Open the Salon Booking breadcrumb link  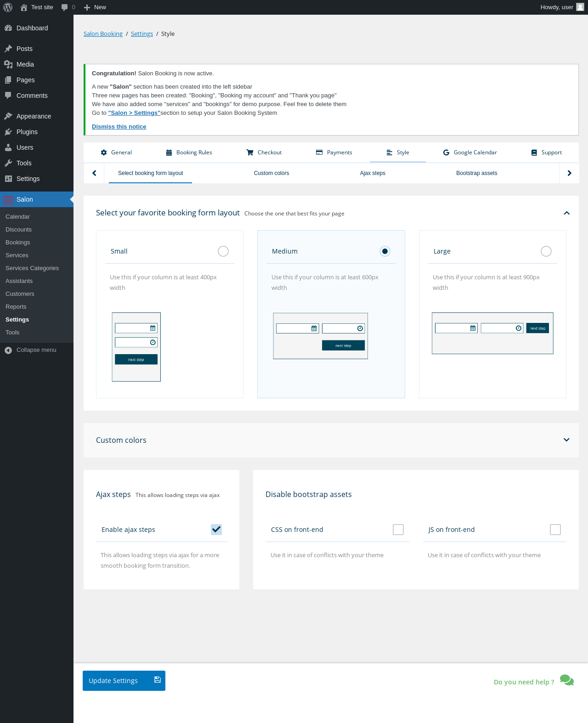pyautogui.click(x=103, y=34)
